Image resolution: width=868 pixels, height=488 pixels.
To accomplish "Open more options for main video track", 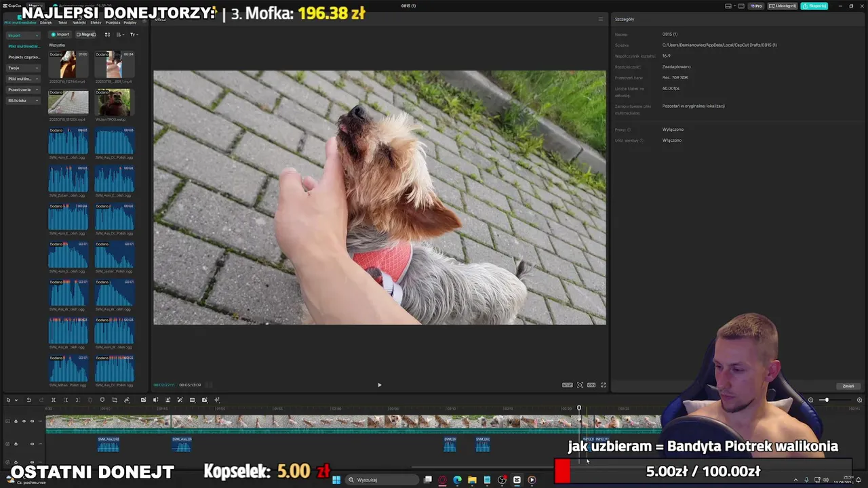I will (x=40, y=421).
